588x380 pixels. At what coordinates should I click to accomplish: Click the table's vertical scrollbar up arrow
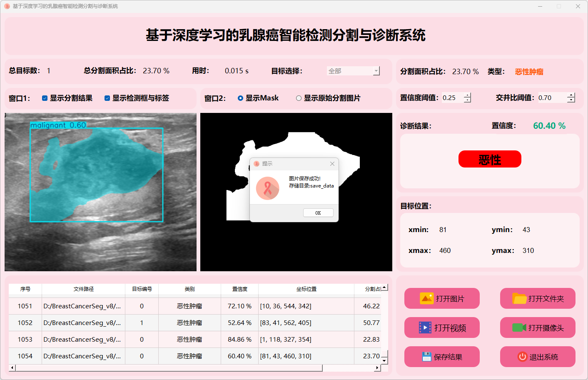pos(385,287)
